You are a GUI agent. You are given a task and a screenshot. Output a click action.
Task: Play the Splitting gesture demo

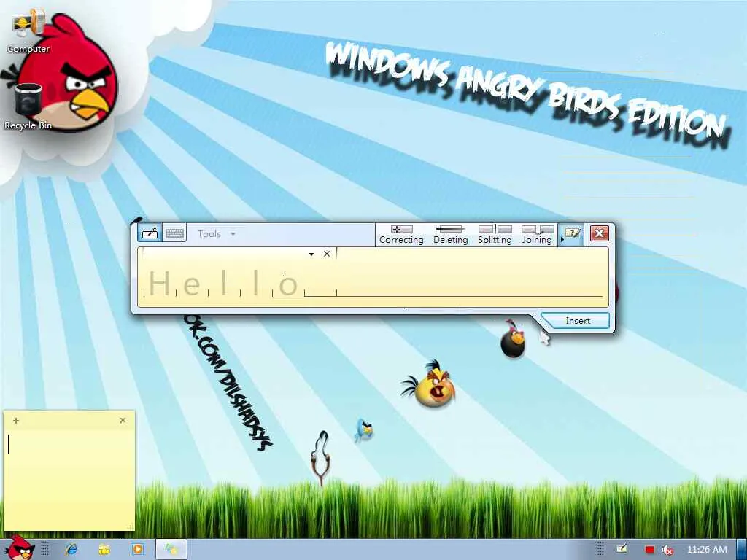(495, 235)
